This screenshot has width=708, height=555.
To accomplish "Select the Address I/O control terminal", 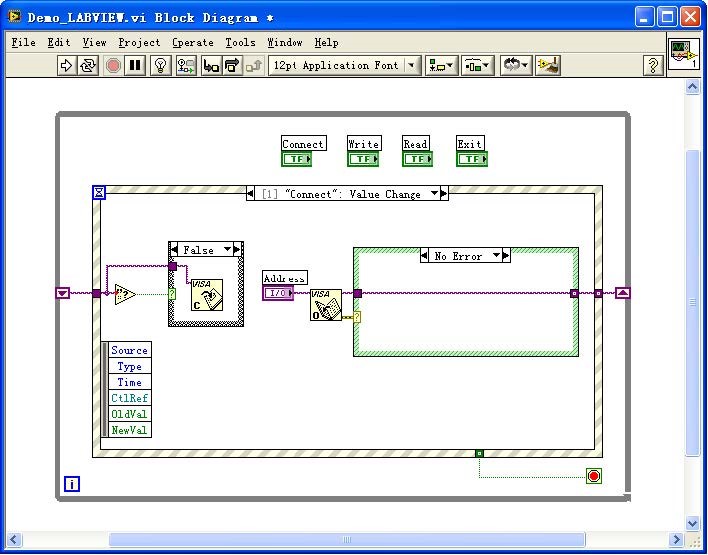I will [278, 293].
